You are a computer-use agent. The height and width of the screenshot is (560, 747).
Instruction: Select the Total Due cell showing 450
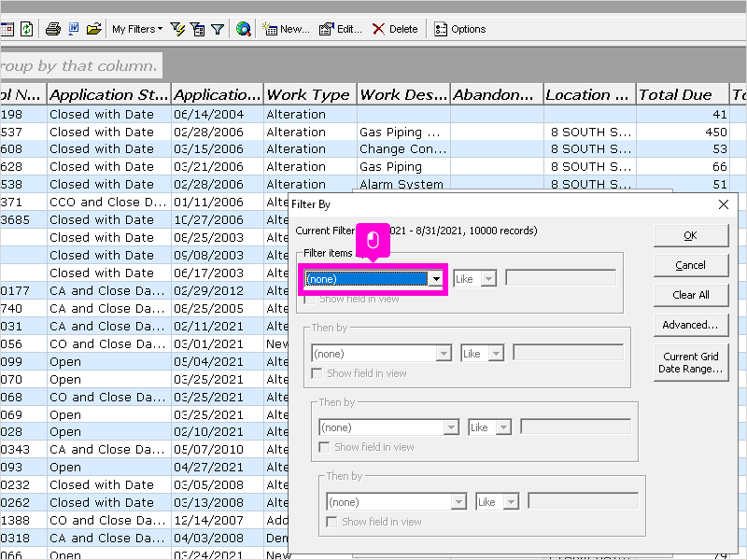684,132
